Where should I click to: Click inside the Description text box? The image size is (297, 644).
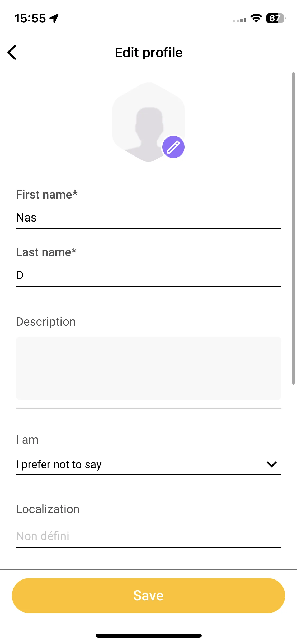click(x=148, y=368)
